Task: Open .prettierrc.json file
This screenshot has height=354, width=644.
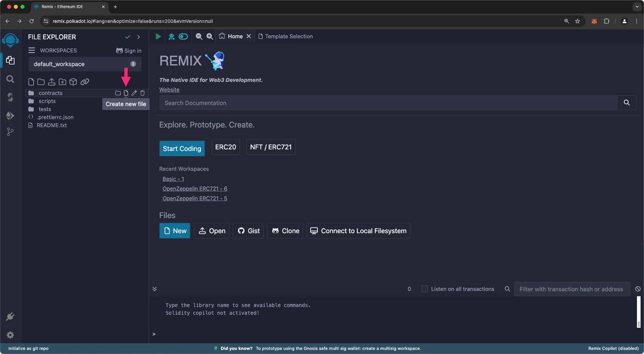Action: click(55, 117)
